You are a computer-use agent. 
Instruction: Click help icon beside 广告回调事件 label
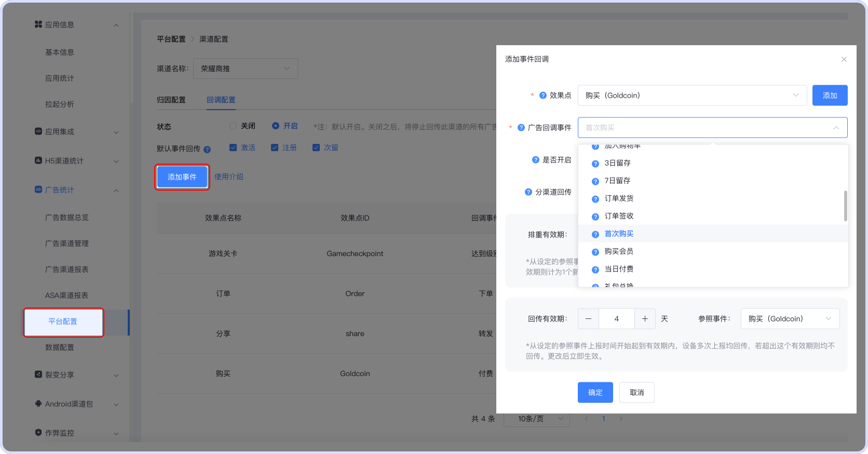click(521, 128)
